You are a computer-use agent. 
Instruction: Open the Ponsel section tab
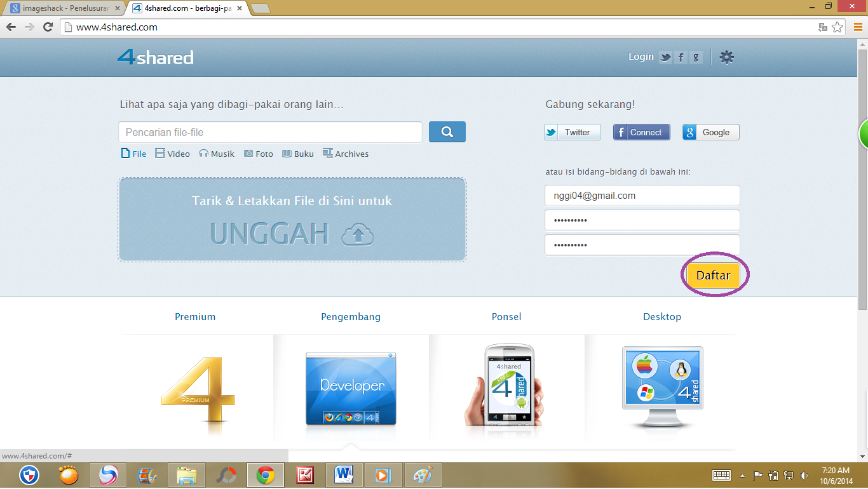506,316
